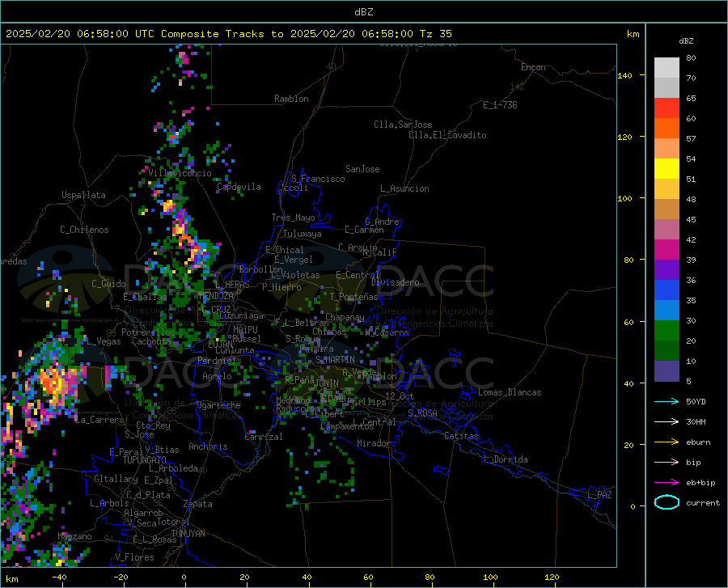The height and width of the screenshot is (588, 728).
Task: Click the Ramblon label at the map's north
Action: click(291, 99)
